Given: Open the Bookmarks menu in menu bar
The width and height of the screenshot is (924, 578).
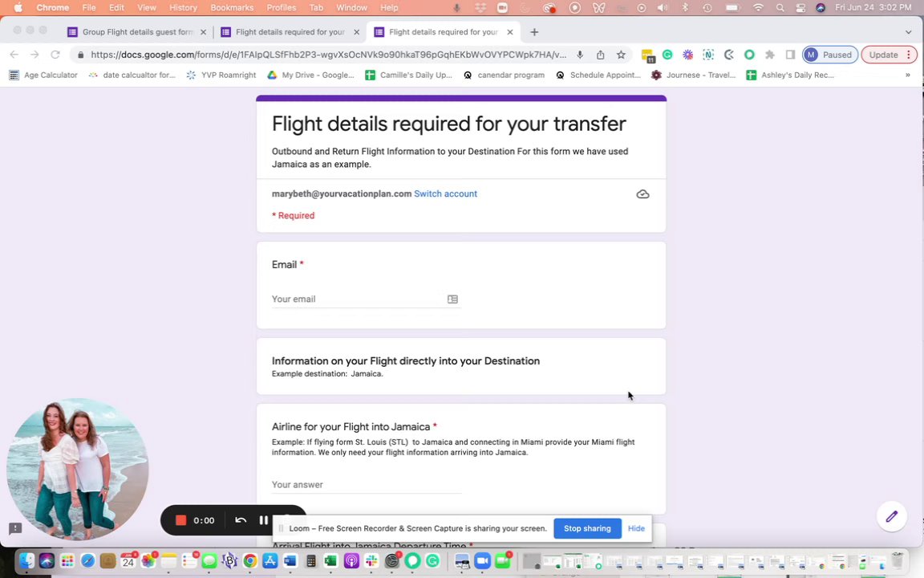Looking at the screenshot, I should pos(232,8).
